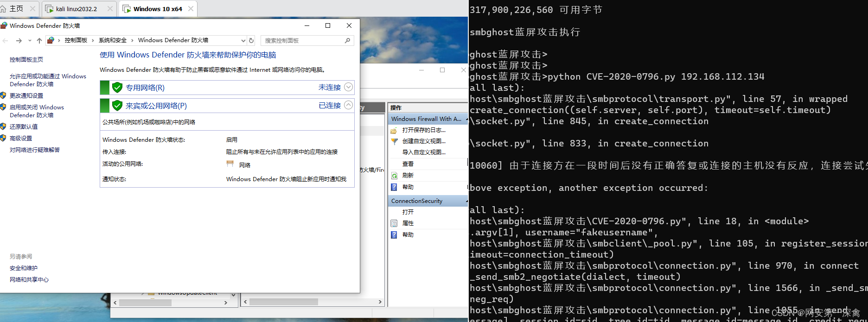
Task: Click the forward navigation arrow
Action: click(x=19, y=41)
